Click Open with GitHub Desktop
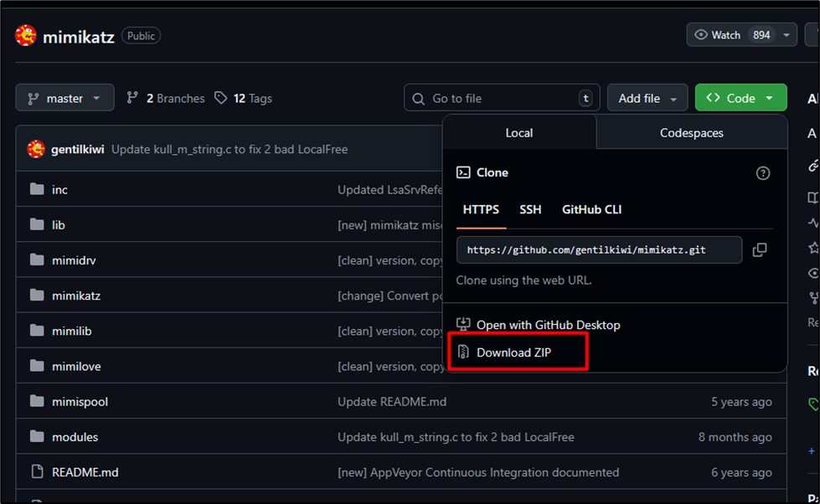 tap(548, 325)
